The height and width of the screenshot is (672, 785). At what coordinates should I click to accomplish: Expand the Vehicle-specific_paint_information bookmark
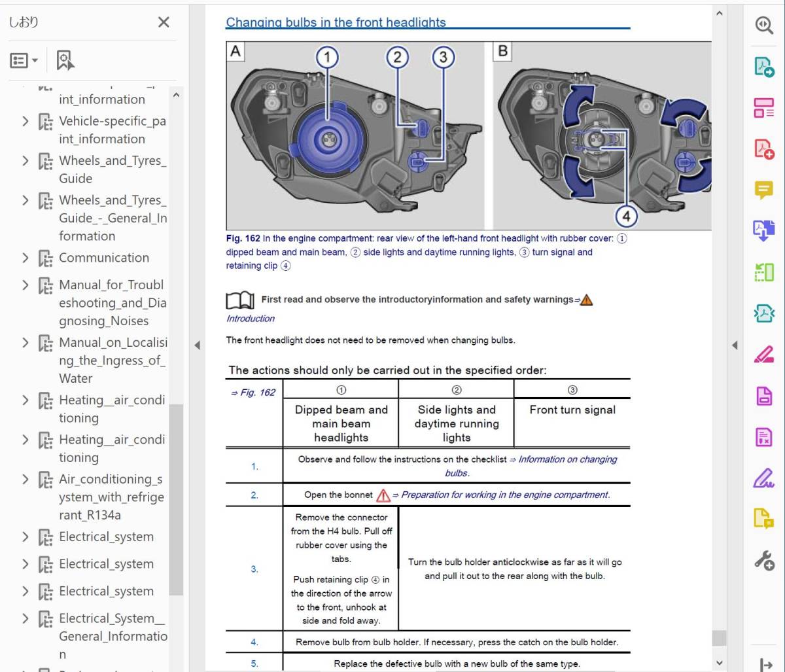26,121
